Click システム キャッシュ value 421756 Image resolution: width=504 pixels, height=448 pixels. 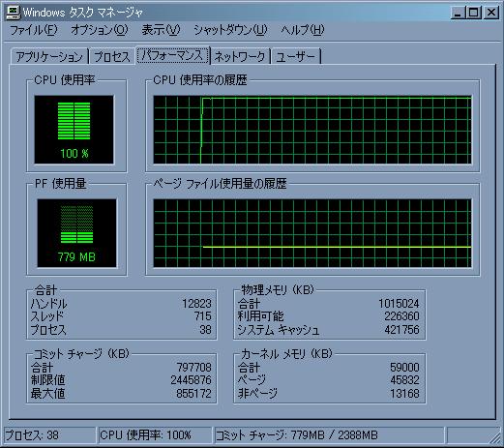[401, 330]
